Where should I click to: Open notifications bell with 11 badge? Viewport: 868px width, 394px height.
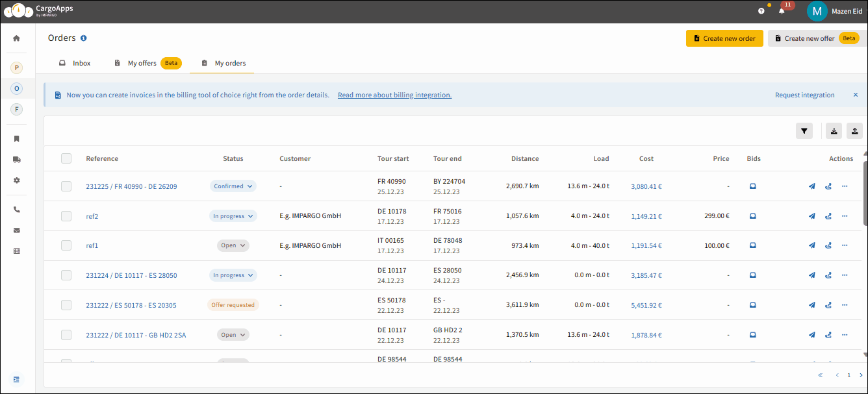click(782, 10)
